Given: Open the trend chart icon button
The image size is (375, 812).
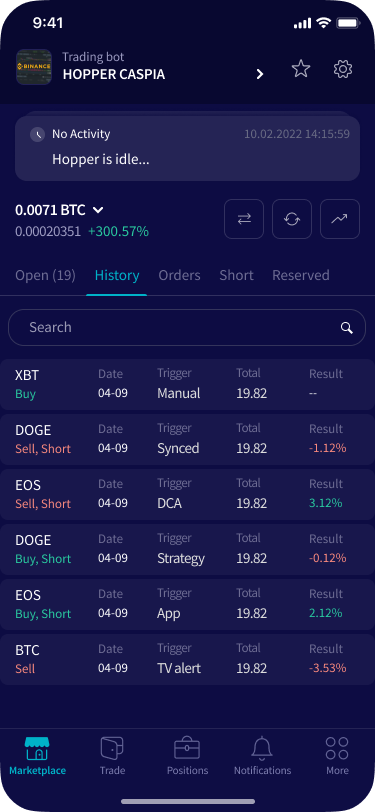Looking at the screenshot, I should pyautogui.click(x=340, y=219).
